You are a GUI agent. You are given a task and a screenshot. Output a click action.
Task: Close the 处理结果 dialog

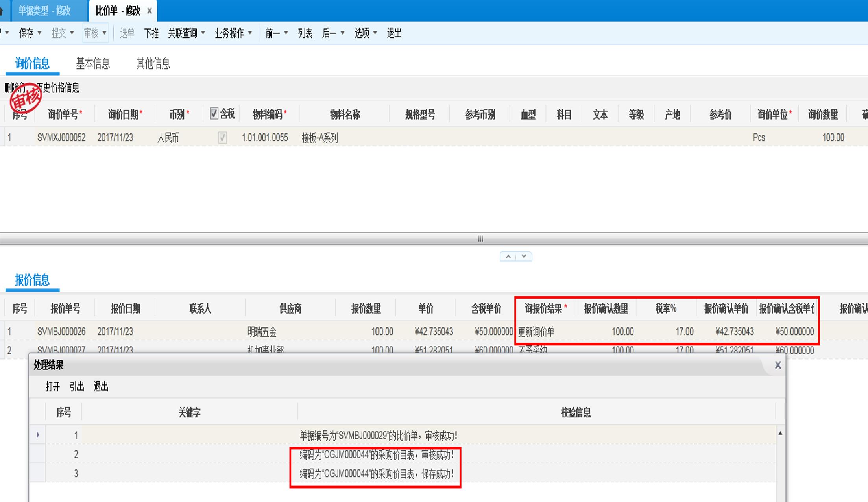(x=778, y=365)
